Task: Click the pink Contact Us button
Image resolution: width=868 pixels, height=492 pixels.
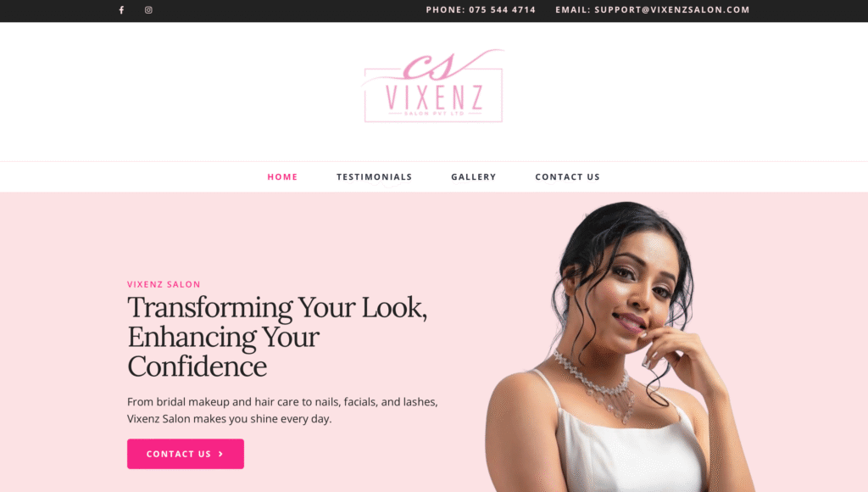Action: pos(186,454)
